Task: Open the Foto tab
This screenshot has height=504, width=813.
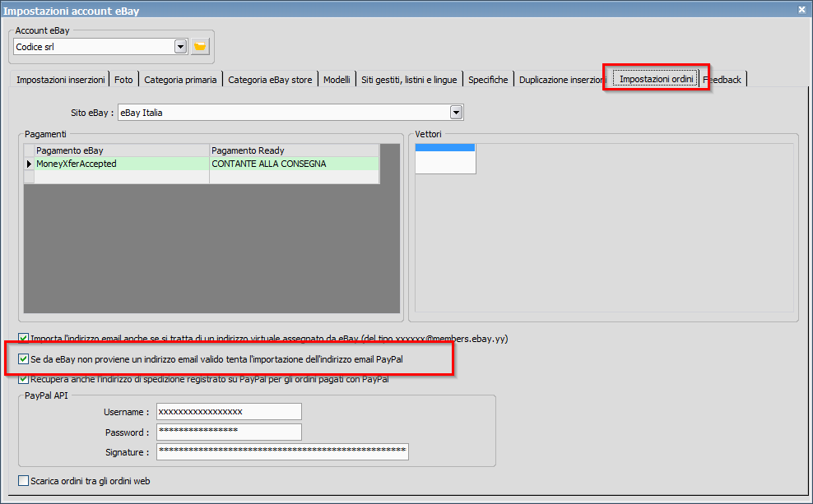Action: click(124, 80)
